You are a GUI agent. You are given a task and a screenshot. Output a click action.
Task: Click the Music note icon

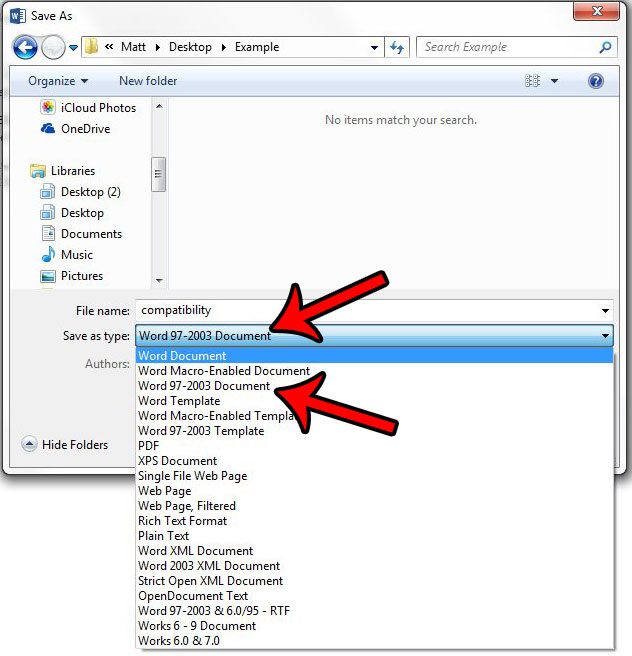(x=48, y=254)
